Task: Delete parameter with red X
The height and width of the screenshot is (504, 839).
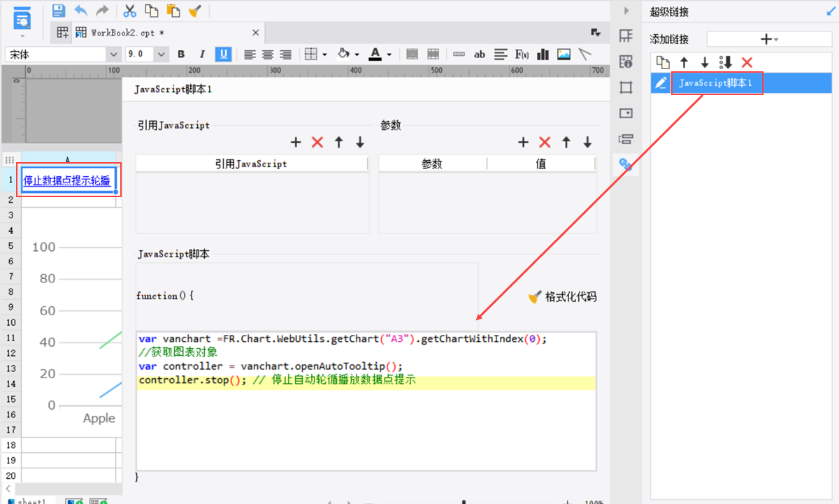Action: [545, 143]
